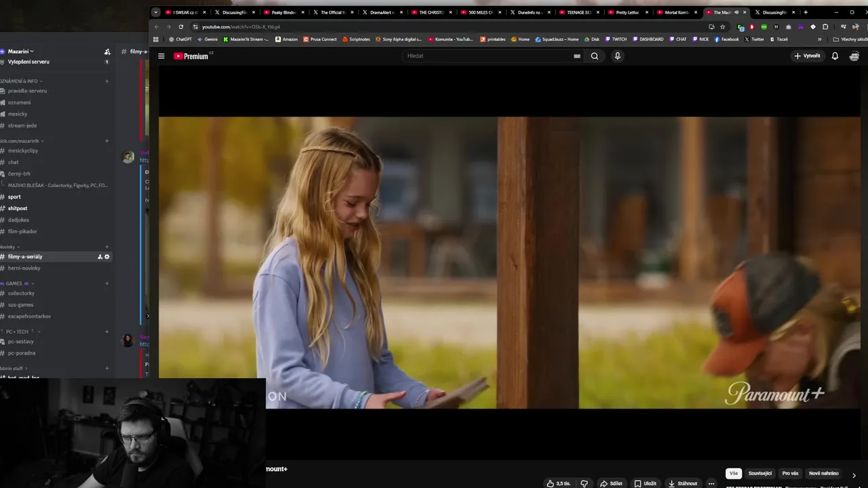Open a new browser tab
868x488 pixels.
point(806,12)
